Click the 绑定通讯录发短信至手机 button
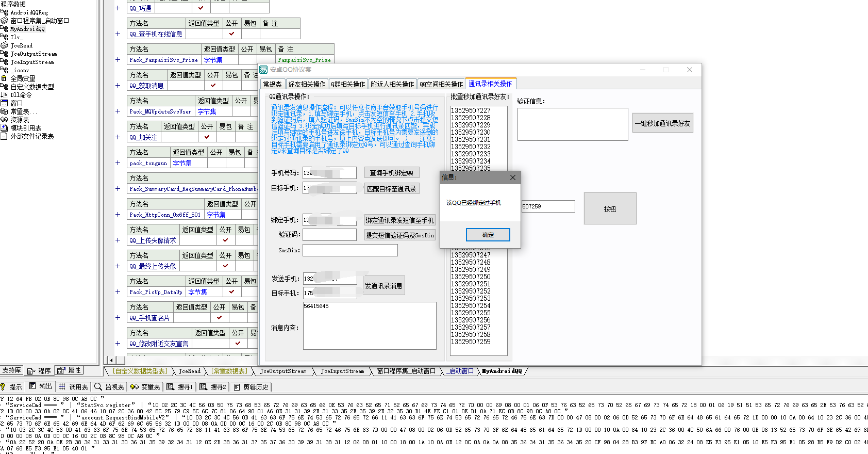 400,220
